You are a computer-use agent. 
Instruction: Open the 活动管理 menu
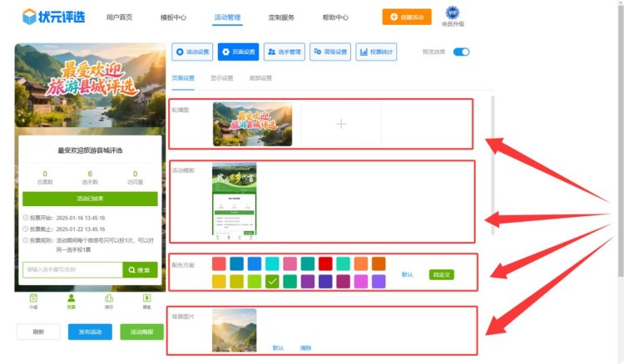coord(227,17)
